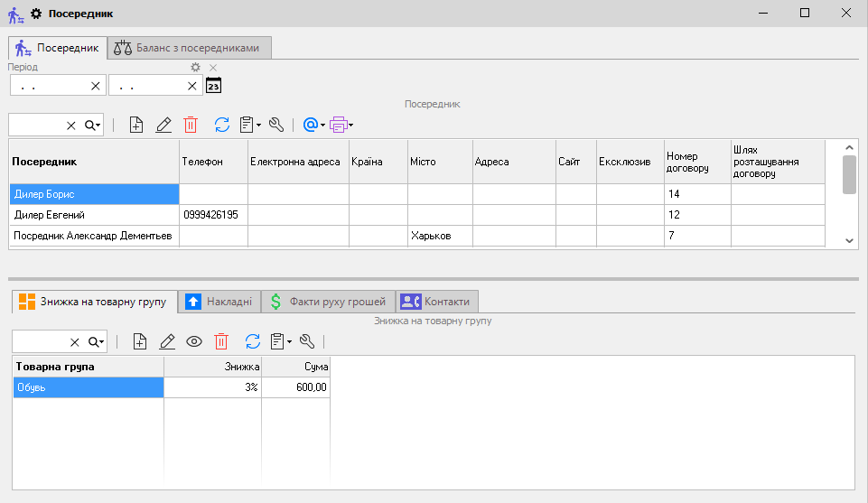Open the Накладні tab

click(219, 302)
